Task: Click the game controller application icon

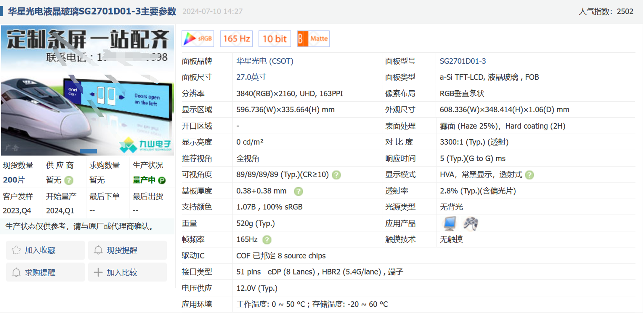Action: [471, 223]
